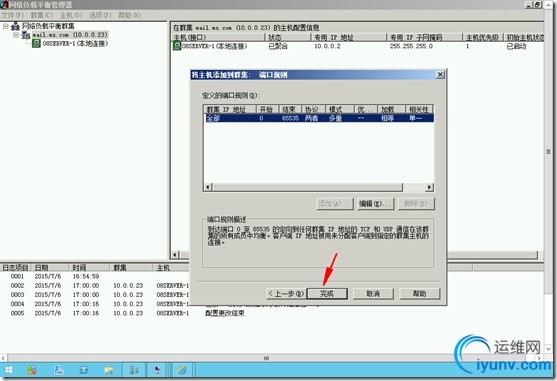
Task: Open the 选项(P) menu
Action: [100, 15]
